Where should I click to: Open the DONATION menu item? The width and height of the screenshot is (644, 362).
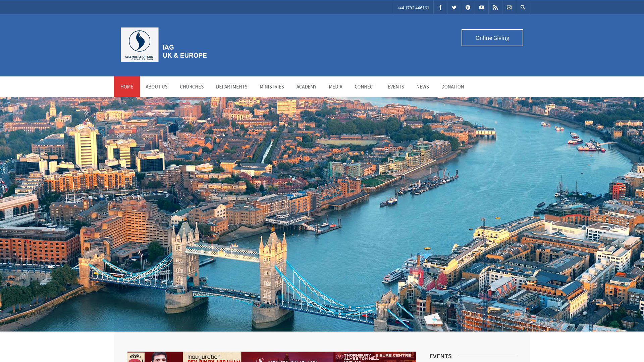tap(452, 87)
